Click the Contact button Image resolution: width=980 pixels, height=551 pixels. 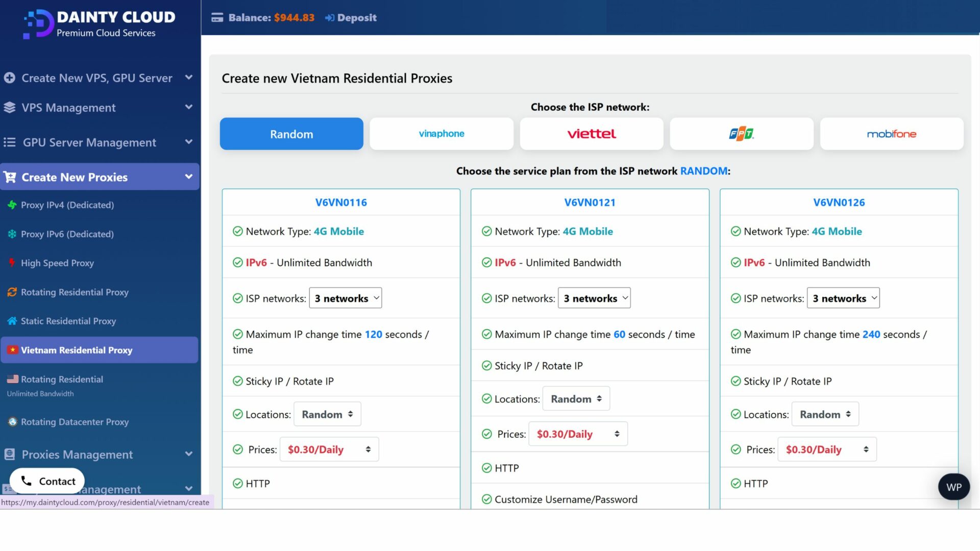pyautogui.click(x=47, y=481)
